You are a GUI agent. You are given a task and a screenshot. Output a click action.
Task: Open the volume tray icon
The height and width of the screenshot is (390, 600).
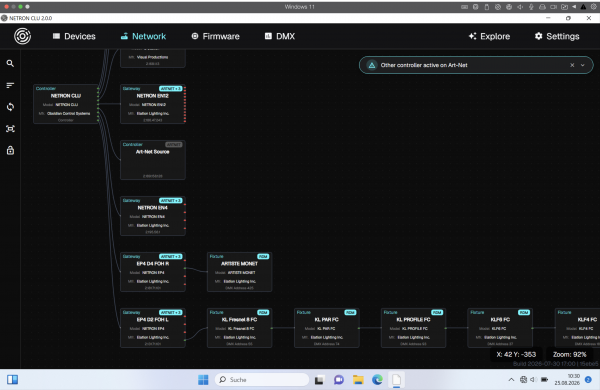click(x=533, y=380)
